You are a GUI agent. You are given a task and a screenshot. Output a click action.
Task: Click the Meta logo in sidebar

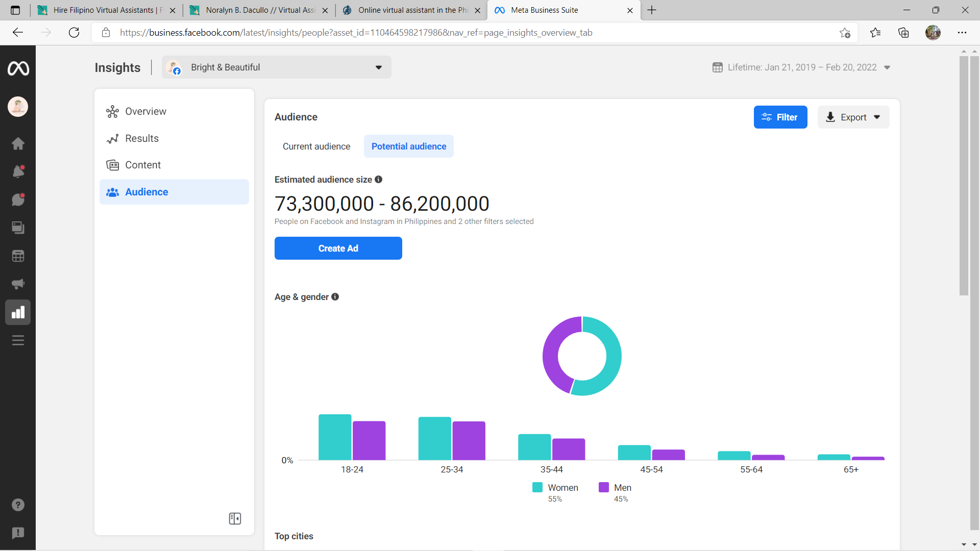[x=18, y=68]
